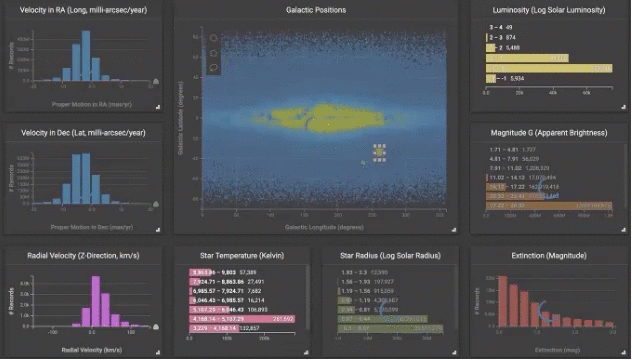632x360 pixels.
Task: Click range handle on Velocity in RA histogram
Action: tap(156, 81)
